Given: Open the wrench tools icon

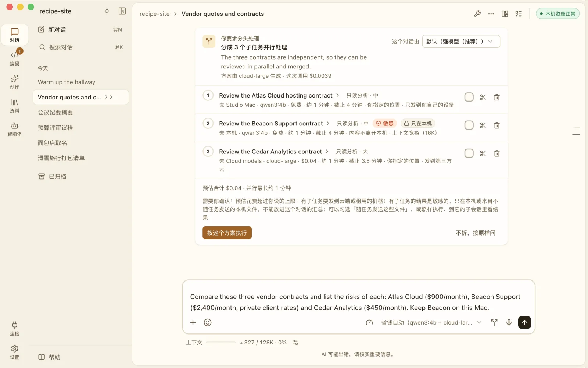Looking at the screenshot, I should pyautogui.click(x=477, y=14).
